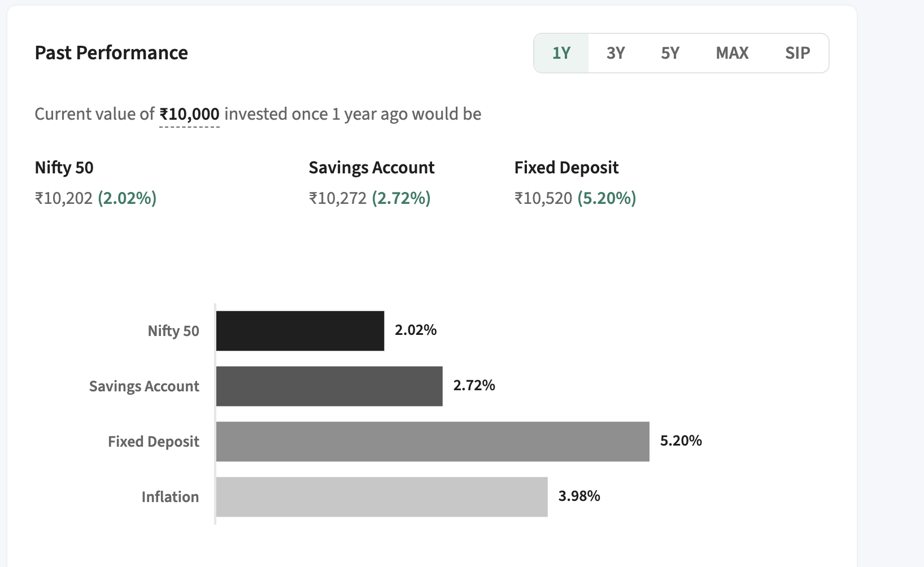Click the ₹10,520 Fixed Deposit value
924x567 pixels.
coord(543,198)
